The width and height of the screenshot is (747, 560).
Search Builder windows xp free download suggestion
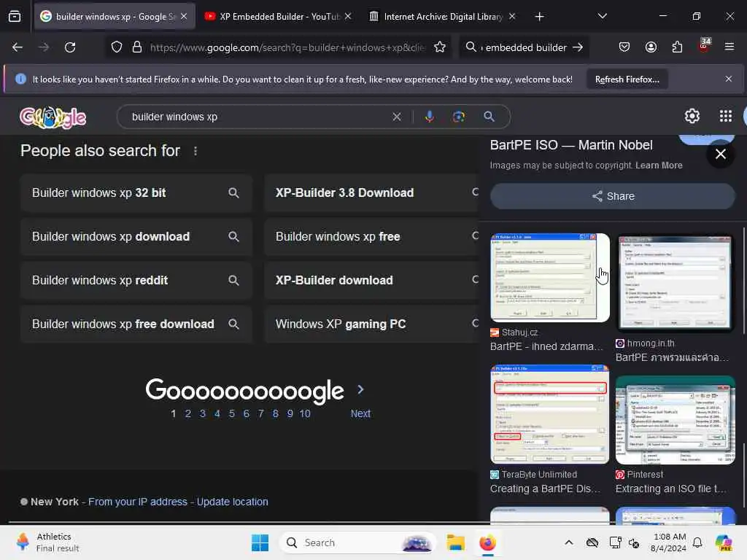(136, 324)
